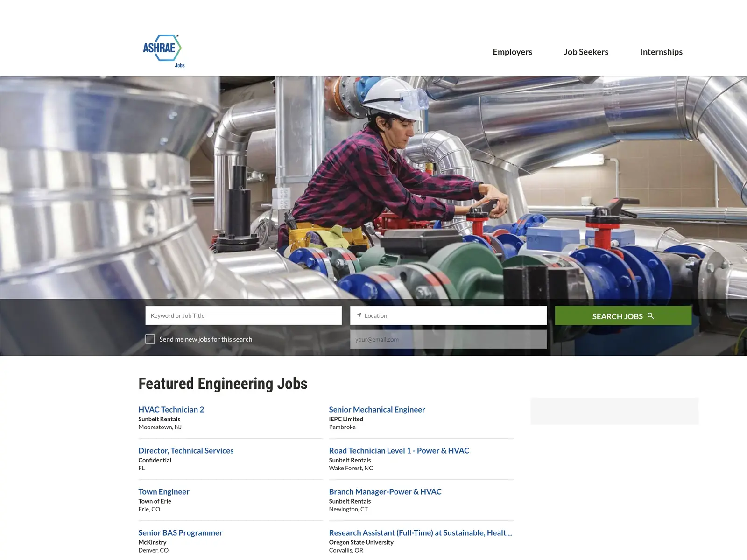Click the Erie, CO location text
The height and width of the screenshot is (560, 747).
click(x=149, y=509)
